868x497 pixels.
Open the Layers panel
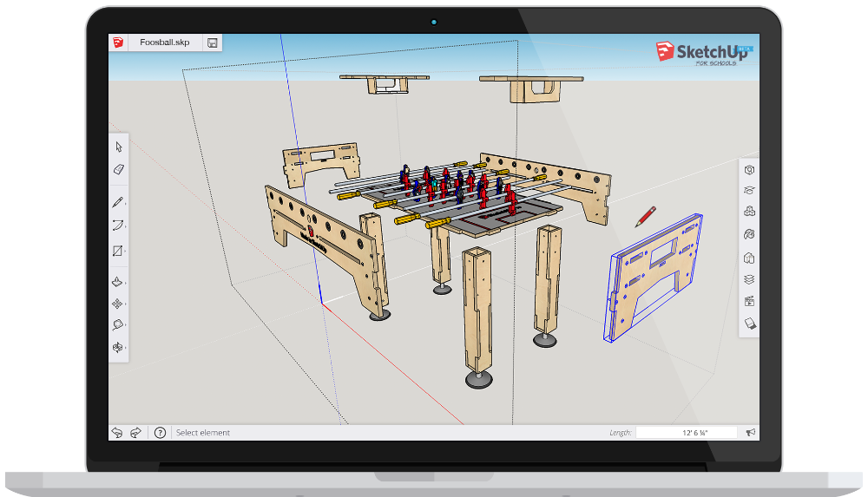[x=749, y=279]
